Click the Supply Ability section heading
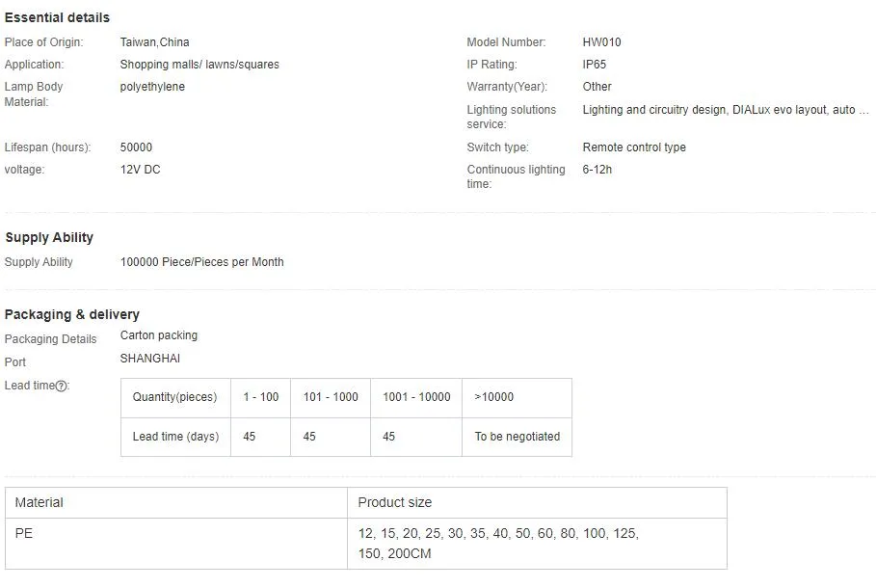Viewport: 876px width, 588px height. (49, 237)
